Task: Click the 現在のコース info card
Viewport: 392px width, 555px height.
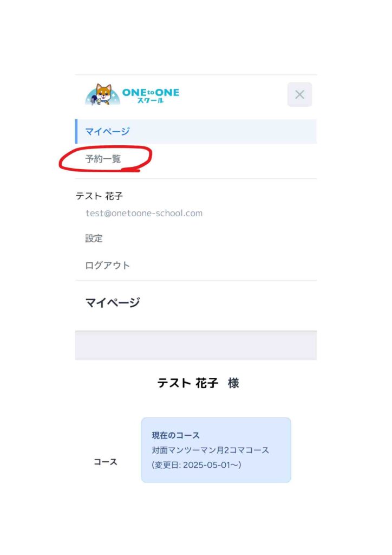Action: (216, 450)
